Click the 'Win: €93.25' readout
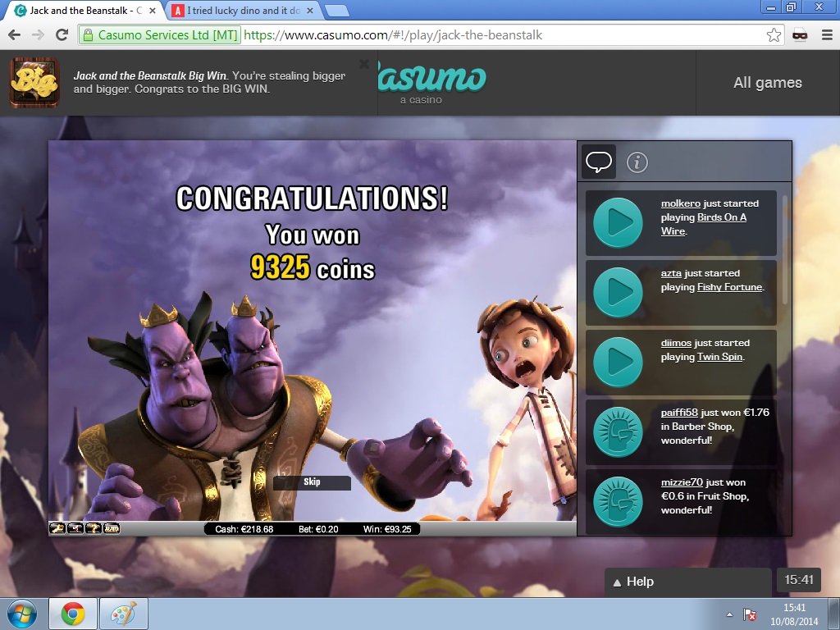 point(387,529)
